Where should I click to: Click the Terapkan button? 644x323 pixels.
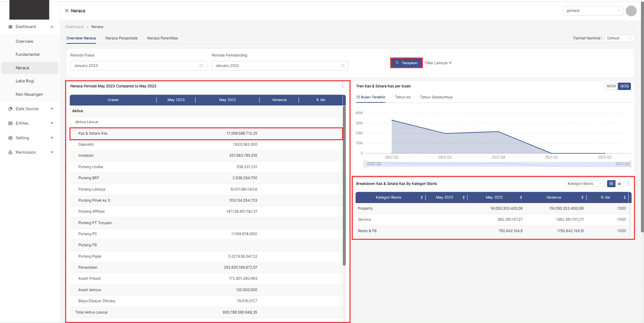pyautogui.click(x=406, y=63)
